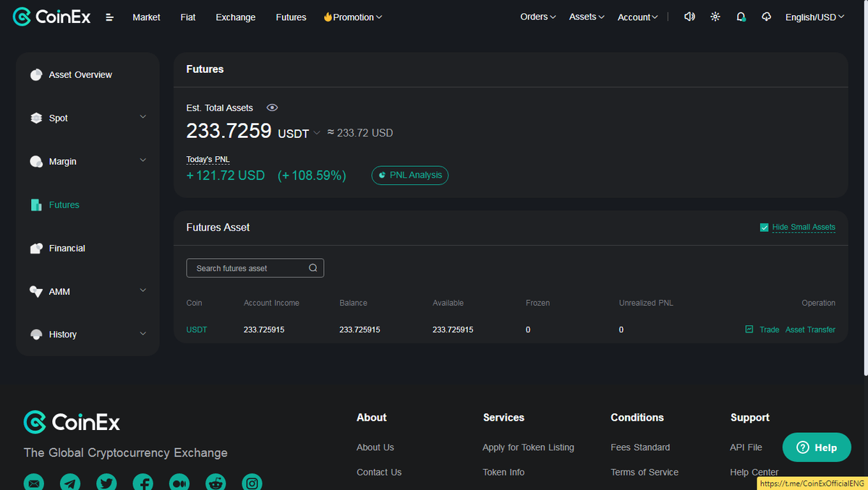868x490 pixels.
Task: Open the Fees Standard link
Action: (x=640, y=447)
